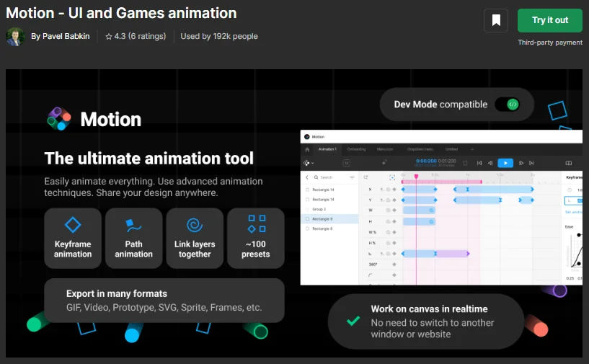This screenshot has height=364, width=589.
Task: Jump to the start of the animation
Action: tap(479, 163)
